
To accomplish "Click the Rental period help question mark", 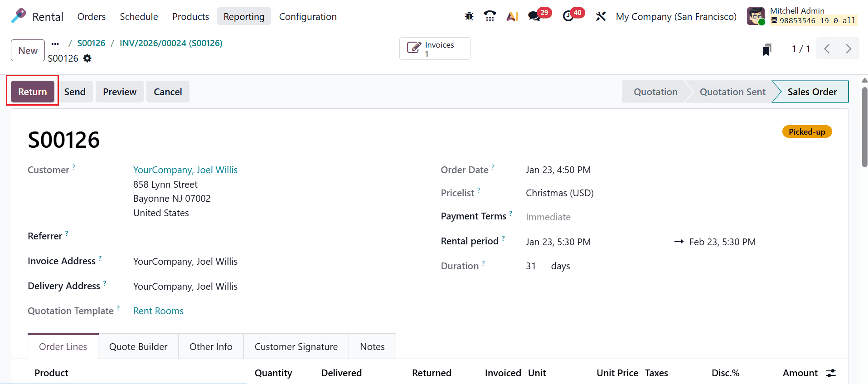I will tap(503, 238).
